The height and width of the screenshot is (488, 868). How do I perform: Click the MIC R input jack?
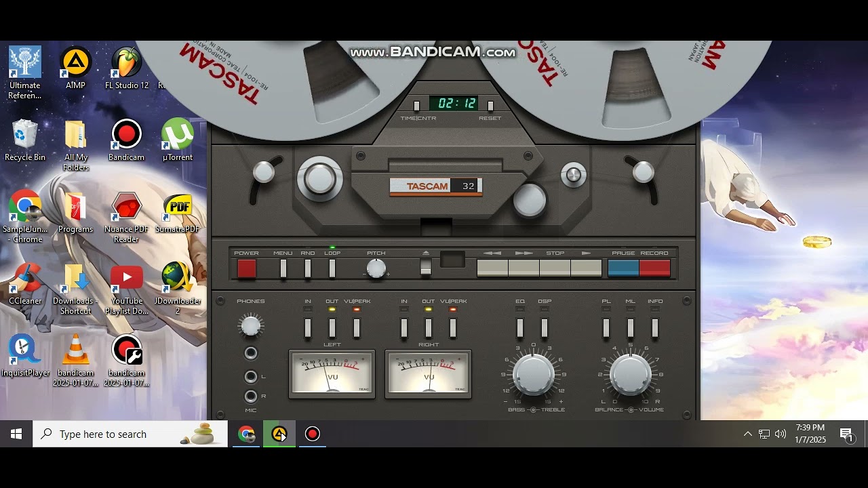click(251, 396)
